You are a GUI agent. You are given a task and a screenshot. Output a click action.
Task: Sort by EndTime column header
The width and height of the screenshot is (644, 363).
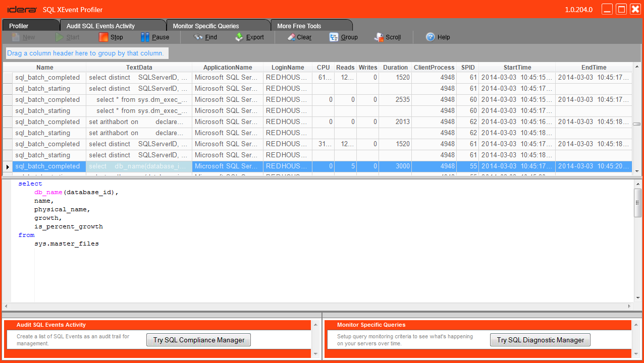pyautogui.click(x=594, y=68)
